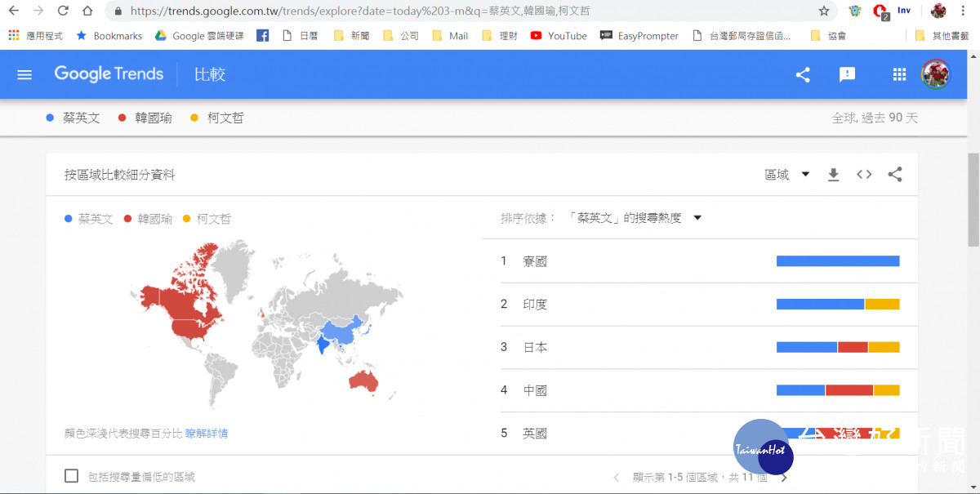Open the Google apps grid
This screenshot has height=494, width=980.
[899, 74]
